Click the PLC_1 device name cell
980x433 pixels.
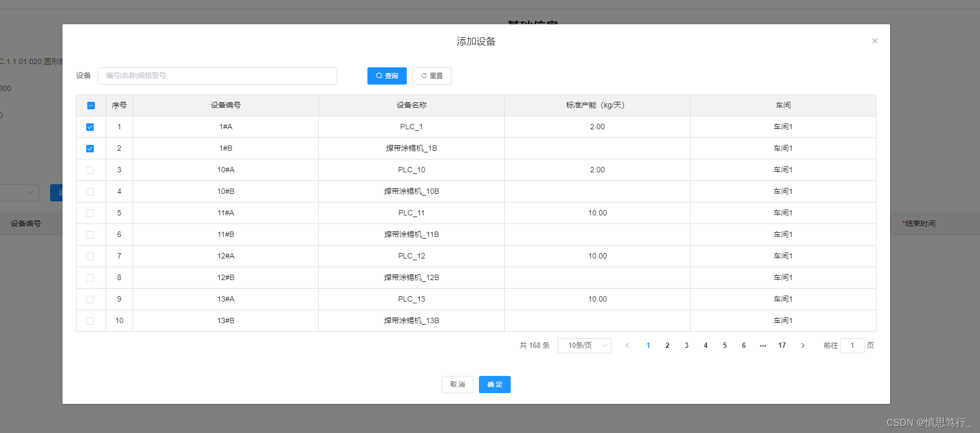click(x=412, y=127)
